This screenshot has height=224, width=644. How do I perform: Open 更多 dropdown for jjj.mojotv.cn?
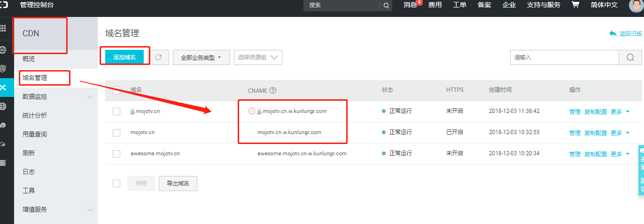click(620, 112)
